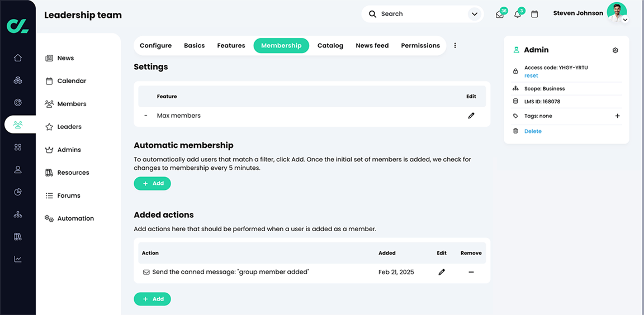Screen dimensions: 644x315
Task: Switch to the Catalog tab
Action: pyautogui.click(x=330, y=46)
